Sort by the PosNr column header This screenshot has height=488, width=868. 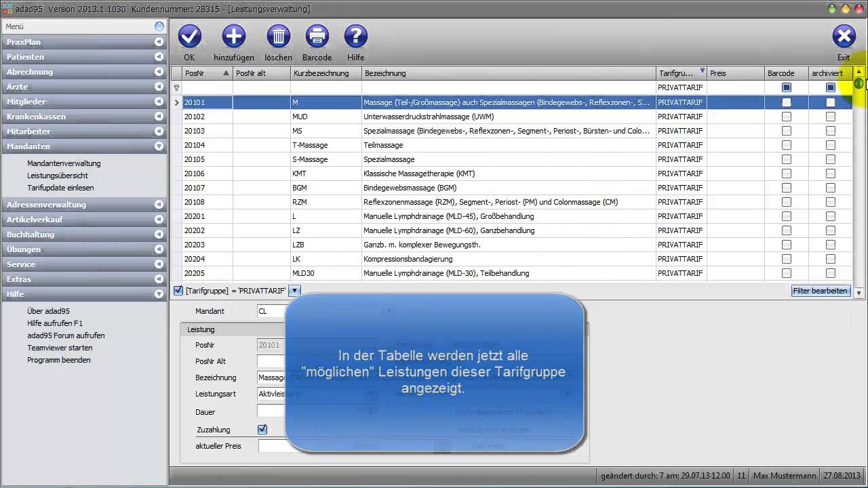click(203, 73)
